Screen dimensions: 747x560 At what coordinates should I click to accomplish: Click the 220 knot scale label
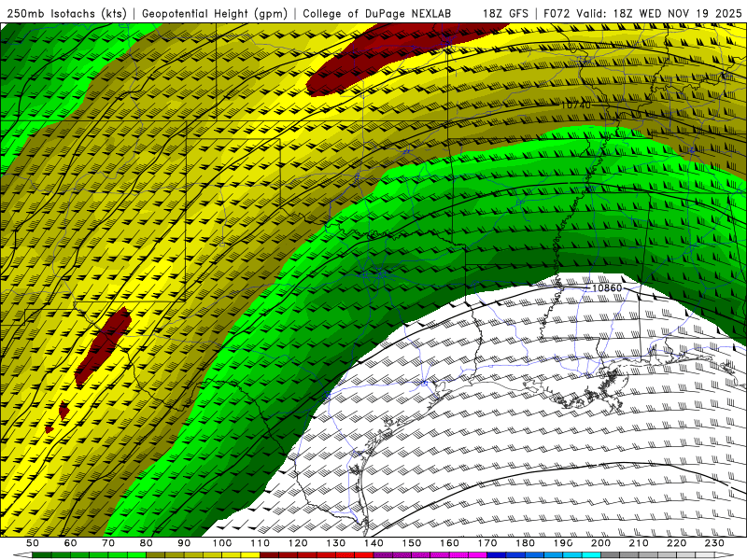[676, 543]
